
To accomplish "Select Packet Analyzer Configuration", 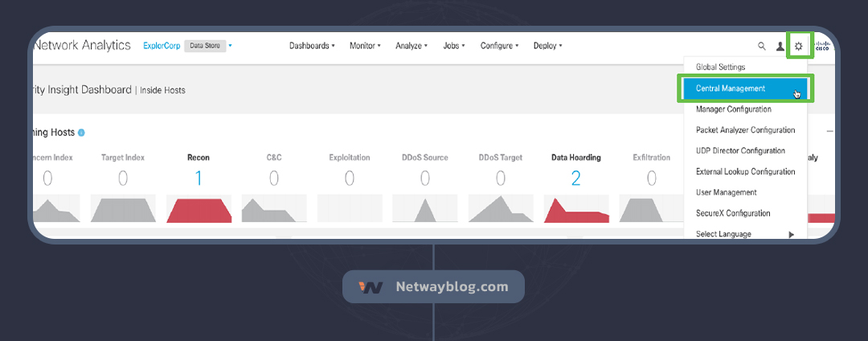I will 745,130.
